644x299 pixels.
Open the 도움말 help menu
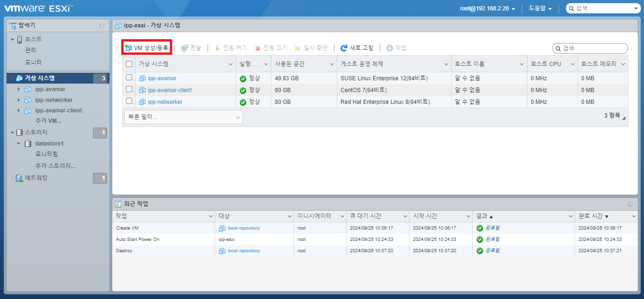(x=540, y=9)
